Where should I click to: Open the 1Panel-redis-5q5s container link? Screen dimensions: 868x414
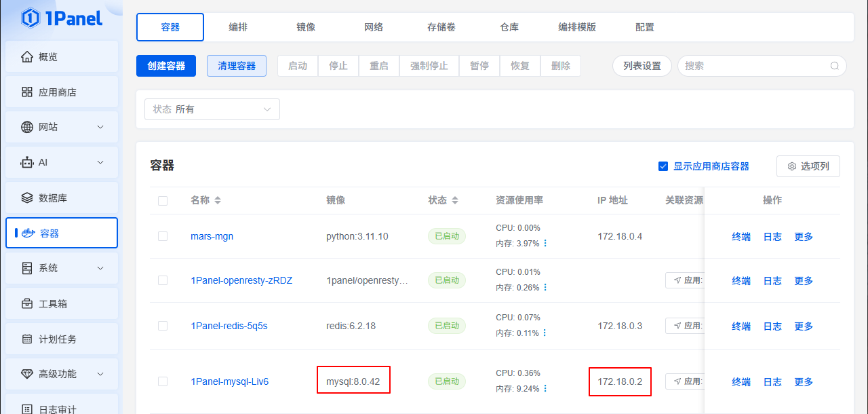[229, 326]
